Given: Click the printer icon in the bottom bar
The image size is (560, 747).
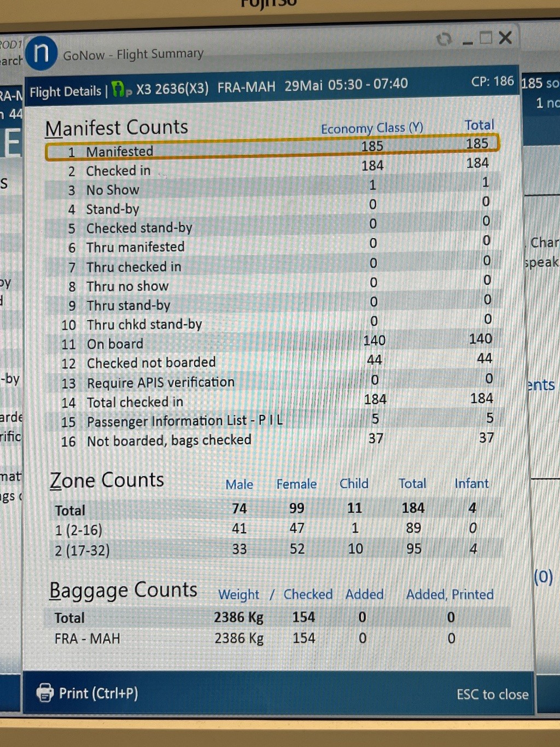Looking at the screenshot, I should tap(45, 693).
